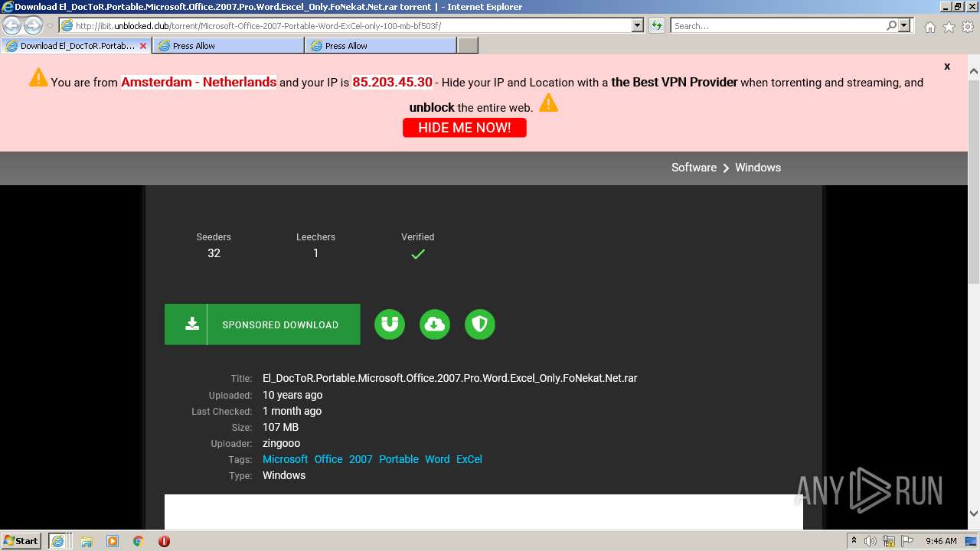
Task: Open Windows Explorer folder taskbar icon
Action: [x=87, y=541]
